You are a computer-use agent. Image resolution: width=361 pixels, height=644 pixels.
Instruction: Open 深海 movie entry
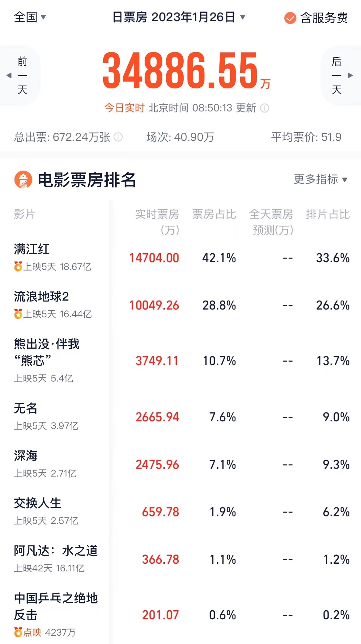point(25,456)
